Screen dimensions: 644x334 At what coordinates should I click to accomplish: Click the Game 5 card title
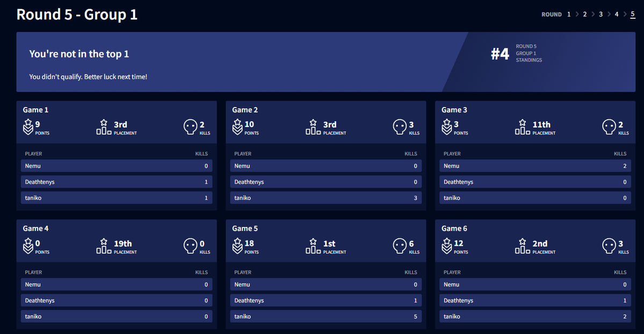click(x=245, y=228)
